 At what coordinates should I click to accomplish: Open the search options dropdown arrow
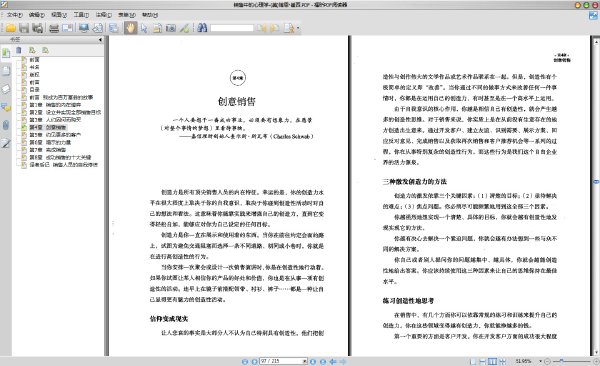tap(298, 28)
